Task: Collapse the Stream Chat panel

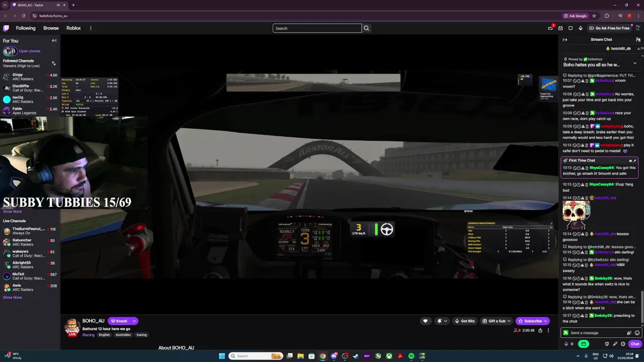Action: pos(565,40)
